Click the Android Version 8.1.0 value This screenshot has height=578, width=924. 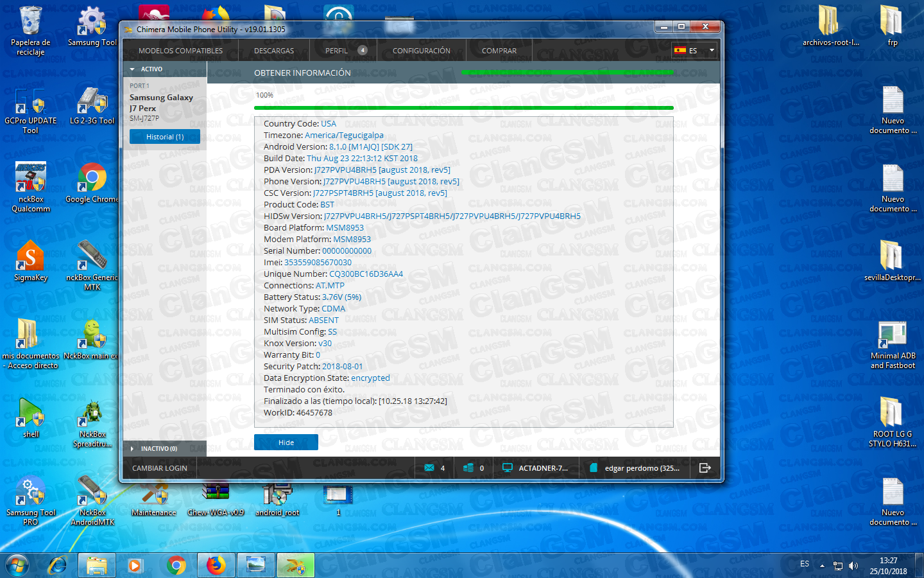(371, 146)
